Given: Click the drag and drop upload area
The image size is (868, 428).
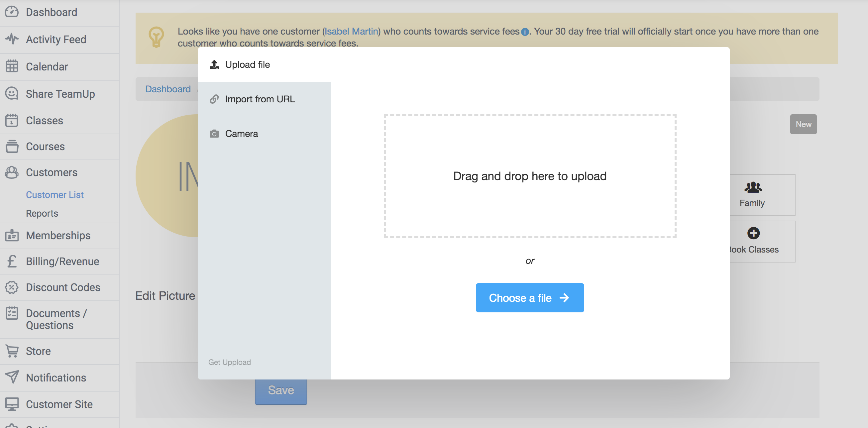Looking at the screenshot, I should point(530,176).
